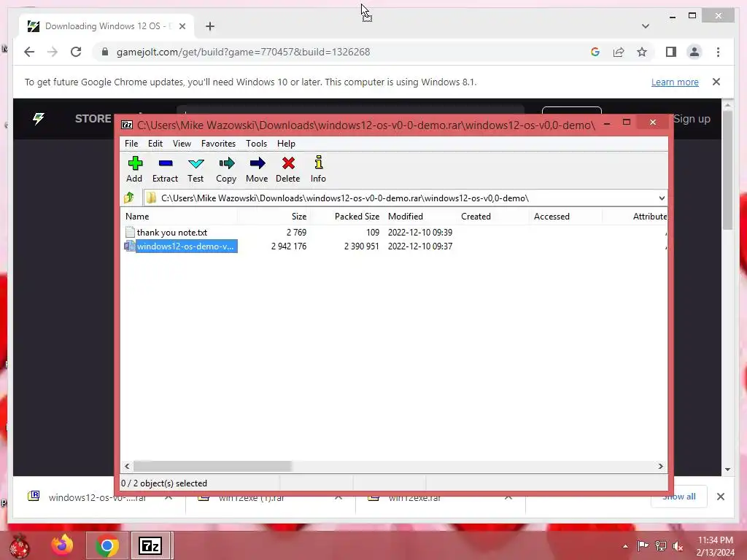
Task: Go back in Chrome history
Action: (29, 52)
